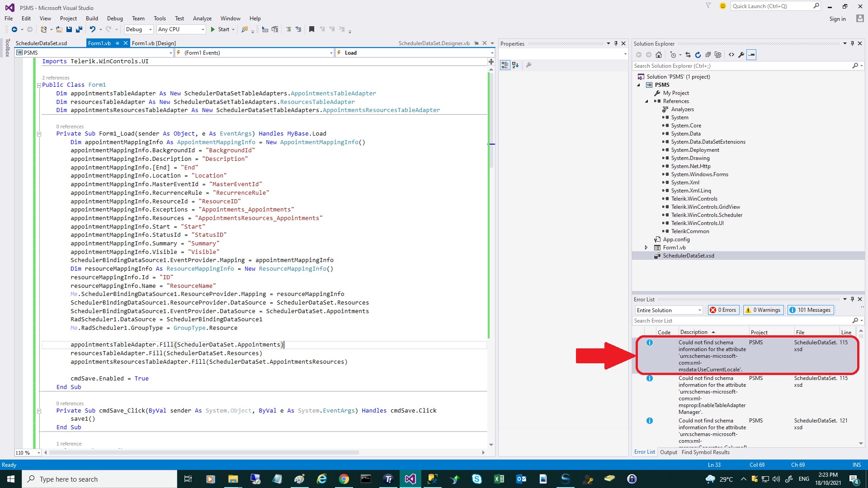The image size is (868, 488).
Task: Click Collapse All icon in Solution Explorer
Action: click(708, 55)
